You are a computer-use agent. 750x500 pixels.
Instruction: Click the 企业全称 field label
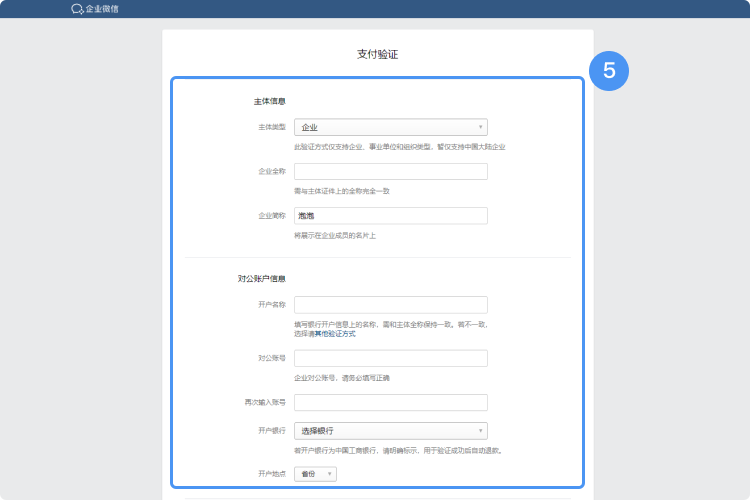pyautogui.click(x=272, y=171)
